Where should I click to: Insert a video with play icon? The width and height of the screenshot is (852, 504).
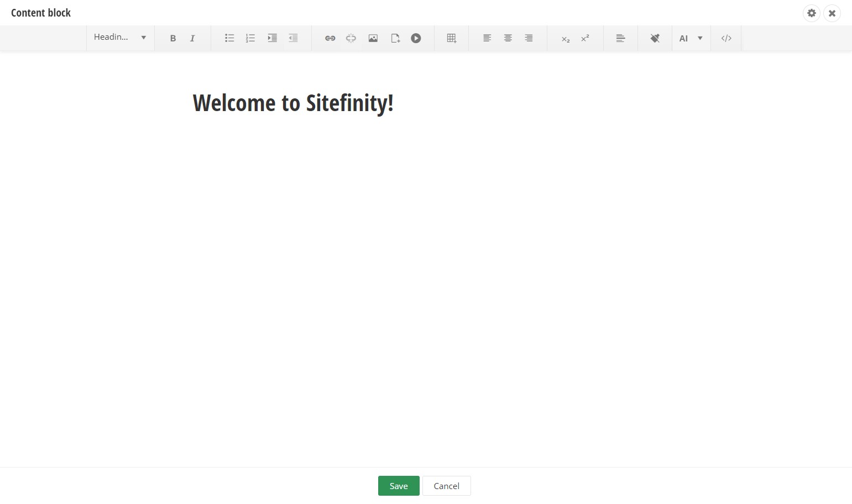[416, 38]
